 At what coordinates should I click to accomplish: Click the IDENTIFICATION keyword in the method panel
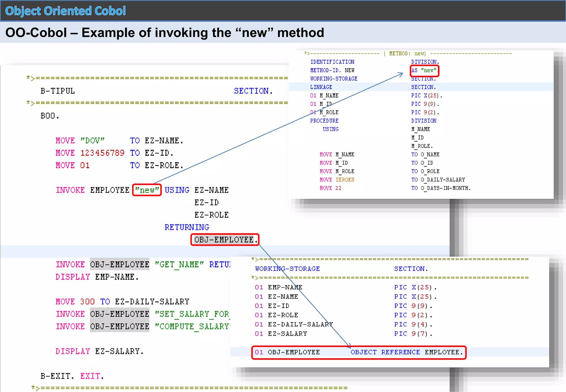332,62
